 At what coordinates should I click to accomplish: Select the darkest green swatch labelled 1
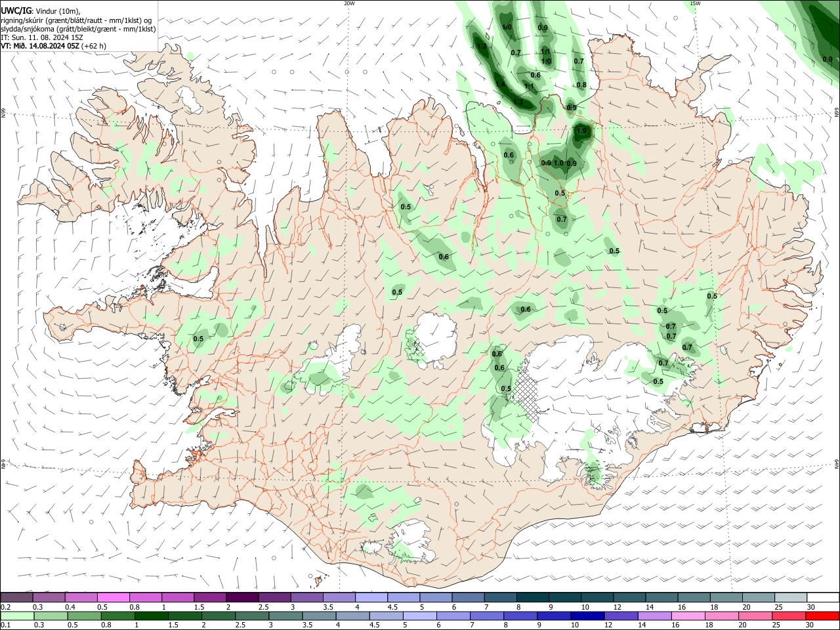[151, 616]
